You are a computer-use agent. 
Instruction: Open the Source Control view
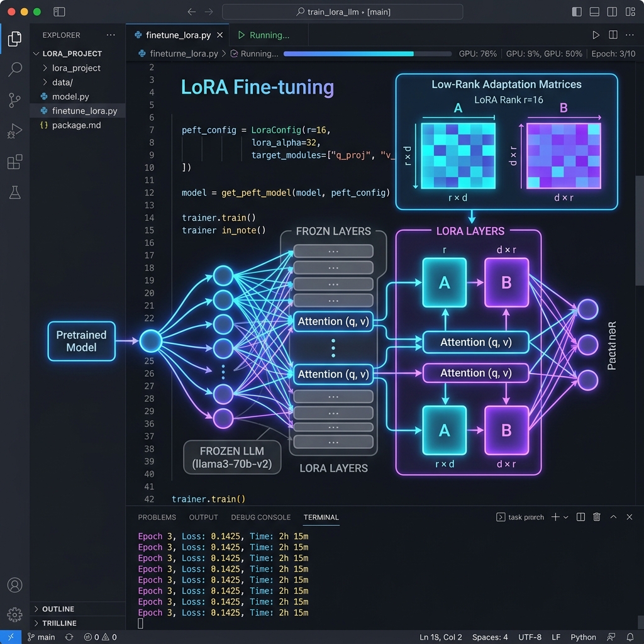(x=15, y=100)
